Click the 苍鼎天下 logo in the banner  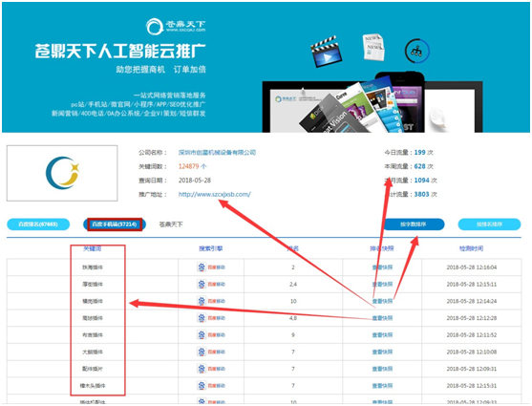tap(176, 26)
